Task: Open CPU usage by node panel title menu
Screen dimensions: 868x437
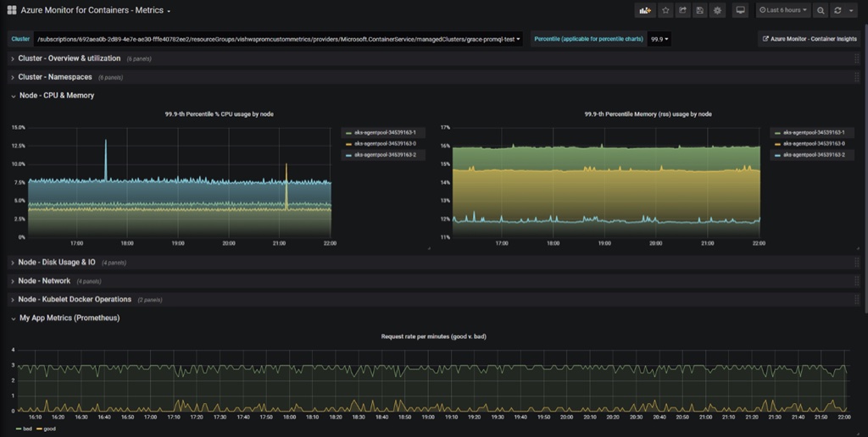Action: 219,114
